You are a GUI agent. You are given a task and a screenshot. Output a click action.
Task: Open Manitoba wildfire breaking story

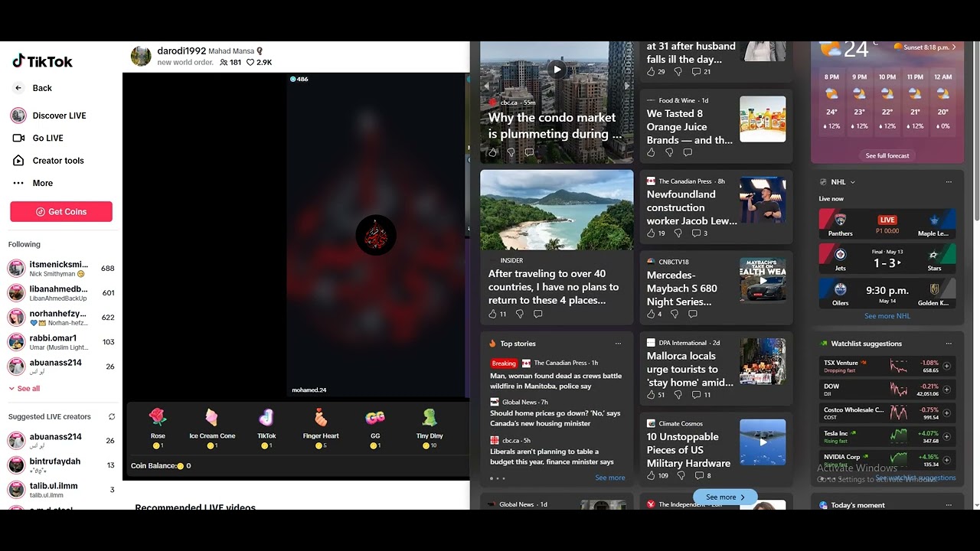tap(556, 381)
